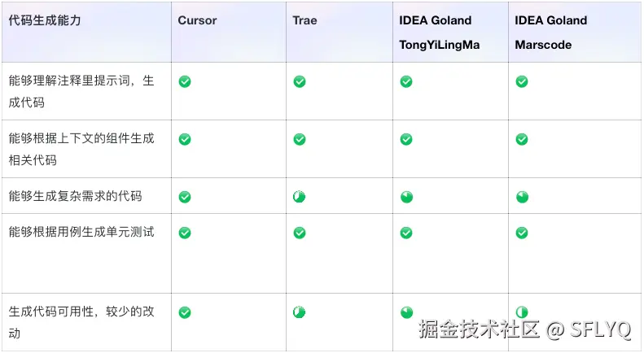Click the IDEA Goland Marscode header

click(550, 33)
